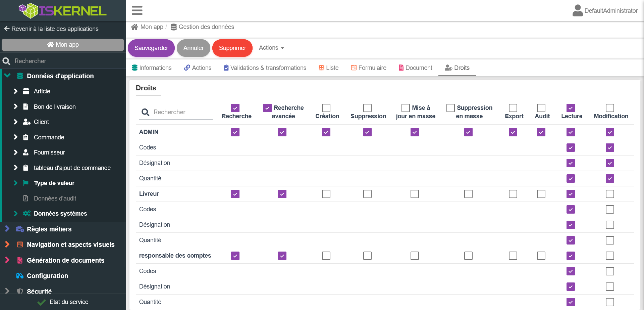Click the Règles métiers icon
644x310 pixels.
pos(20,229)
